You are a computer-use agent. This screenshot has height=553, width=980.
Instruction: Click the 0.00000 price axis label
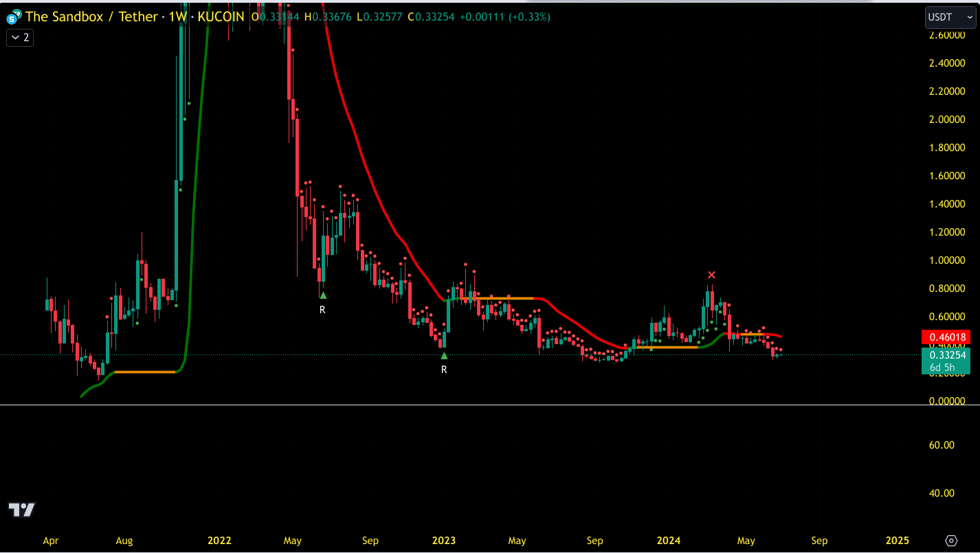tap(947, 401)
